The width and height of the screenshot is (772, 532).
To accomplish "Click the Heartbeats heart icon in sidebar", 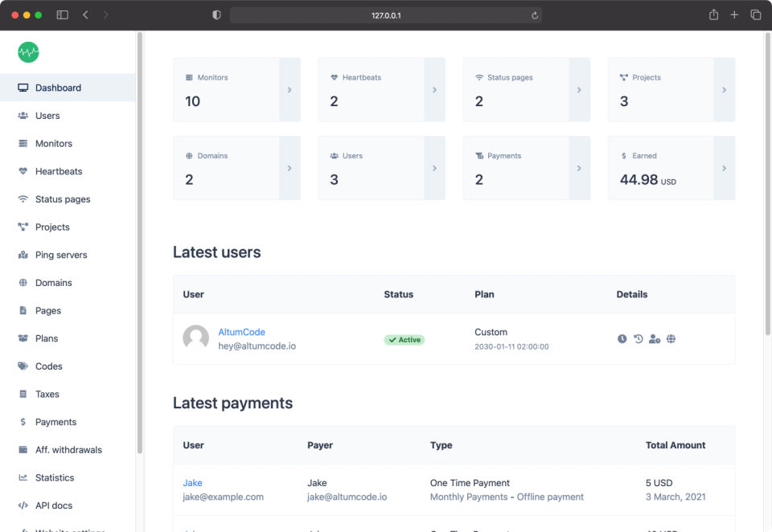I will [x=23, y=171].
